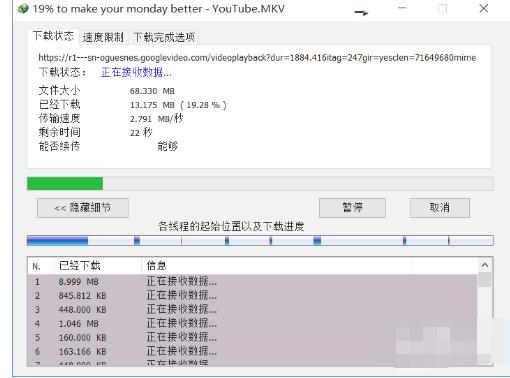
Task: Click the 正在接收数据... status text
Action: pyautogui.click(x=136, y=72)
